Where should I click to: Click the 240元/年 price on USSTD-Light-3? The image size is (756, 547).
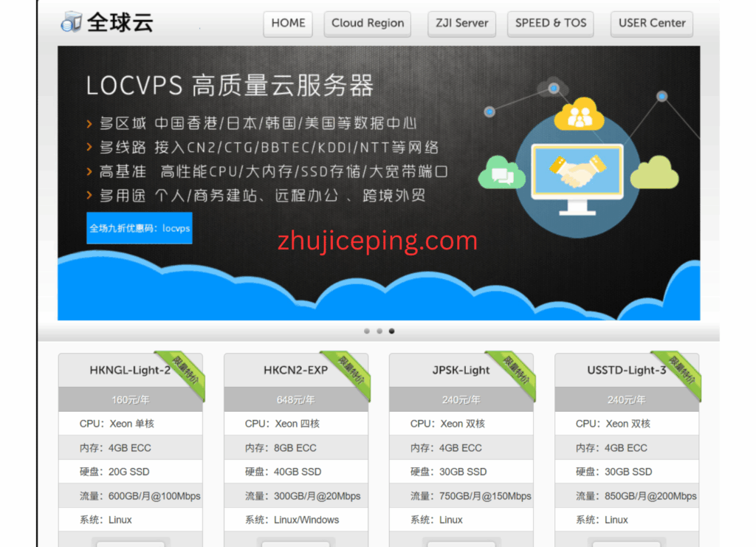(626, 399)
